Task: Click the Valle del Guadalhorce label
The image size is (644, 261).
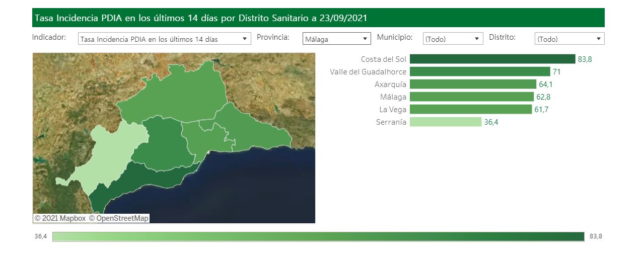Action: click(368, 72)
